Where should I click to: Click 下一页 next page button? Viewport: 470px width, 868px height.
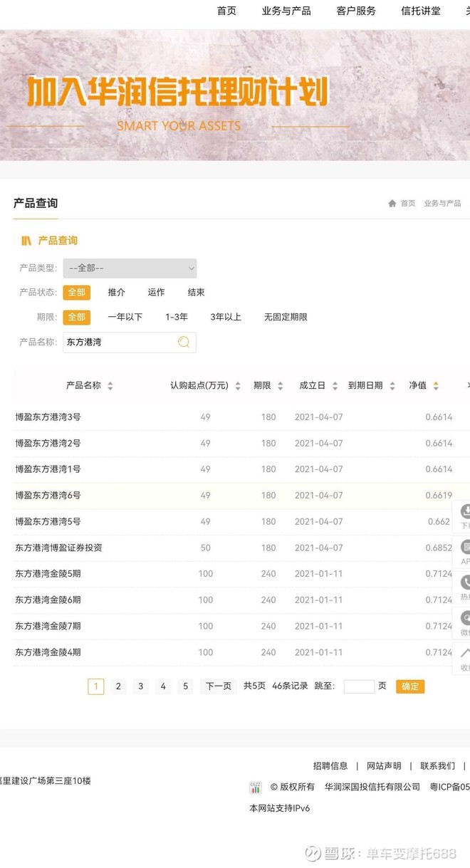(219, 686)
